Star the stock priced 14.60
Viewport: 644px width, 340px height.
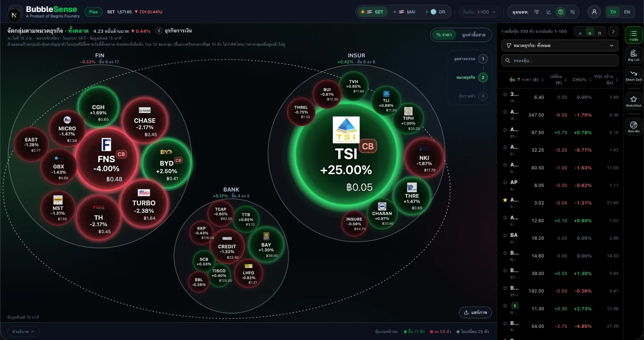(505, 253)
